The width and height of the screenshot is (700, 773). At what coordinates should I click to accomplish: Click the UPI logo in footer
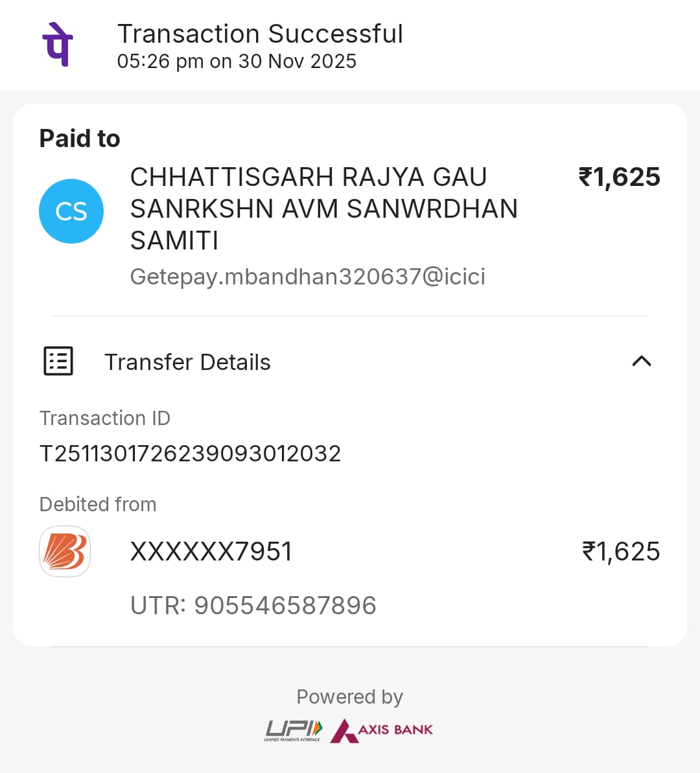point(294,730)
